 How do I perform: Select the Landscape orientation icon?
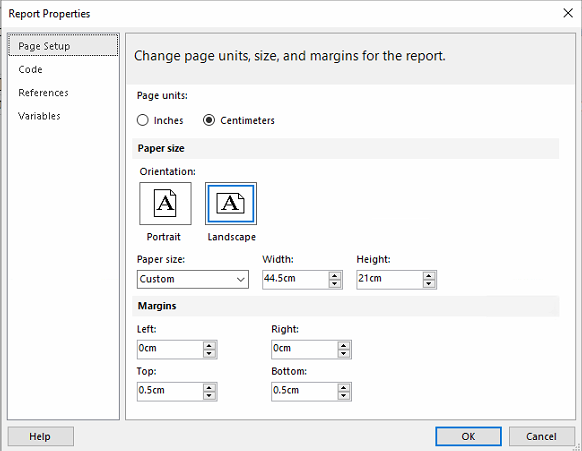(231, 203)
